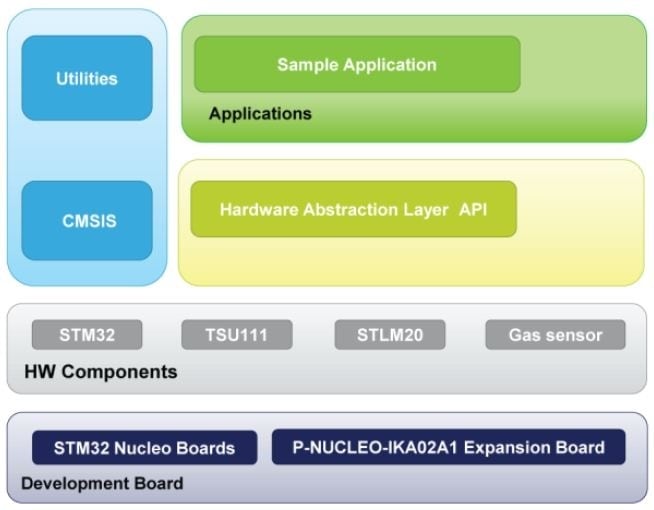Click the STLM20 component box
The image size is (654, 510).
coord(387,335)
